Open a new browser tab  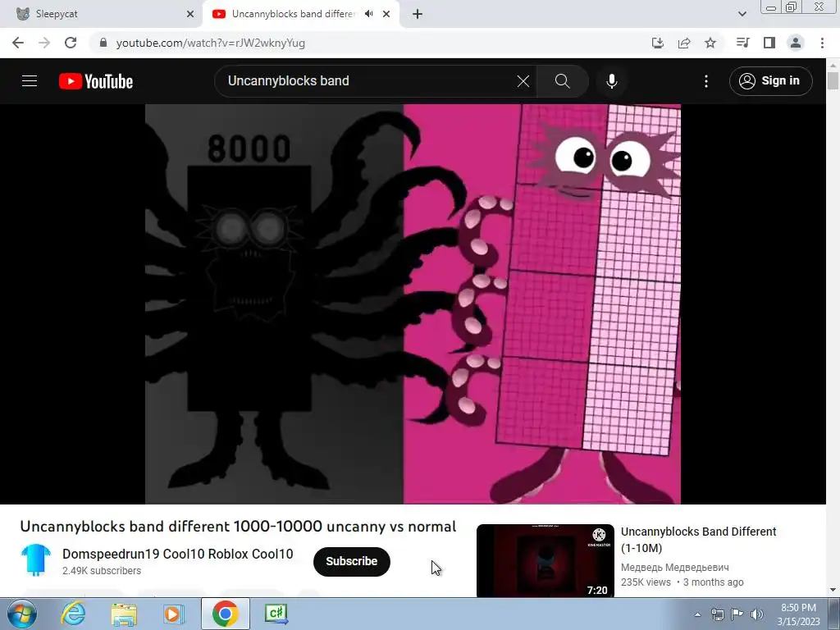[418, 15]
